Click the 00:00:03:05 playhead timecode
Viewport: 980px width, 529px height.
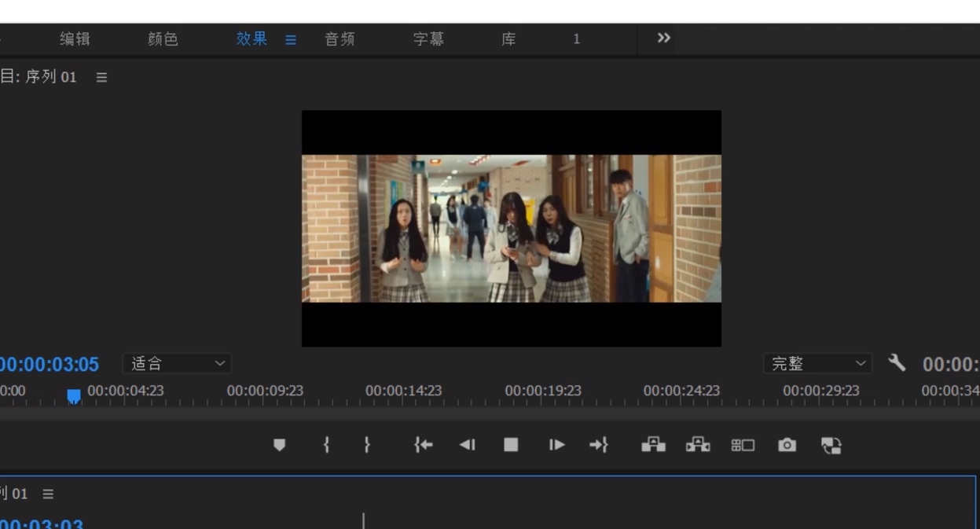point(49,364)
